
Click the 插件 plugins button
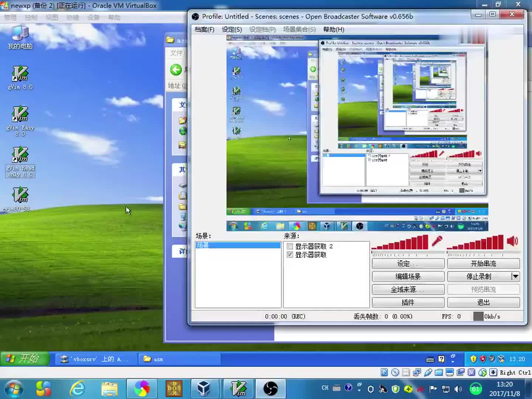point(408,302)
